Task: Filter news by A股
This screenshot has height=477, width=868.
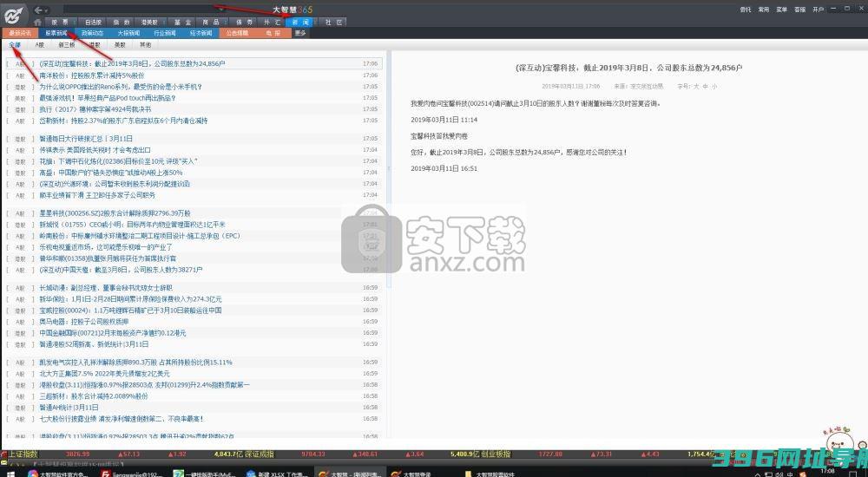Action: point(40,45)
